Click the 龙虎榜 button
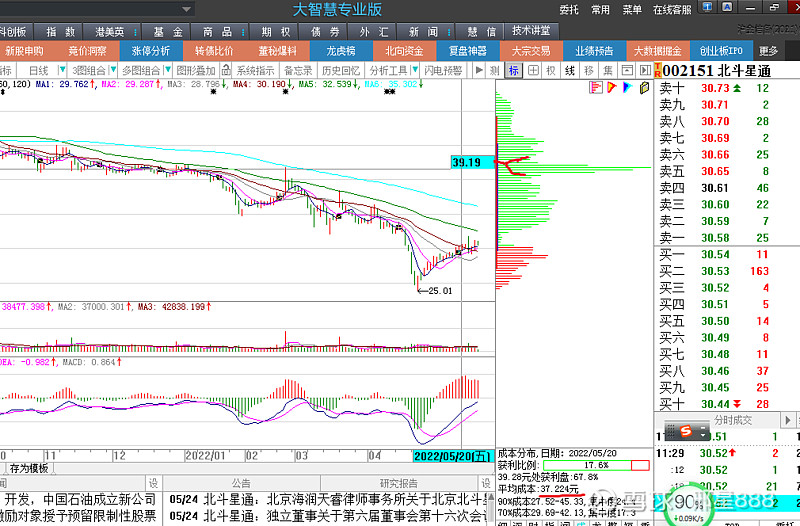The image size is (800, 526). tap(341, 51)
